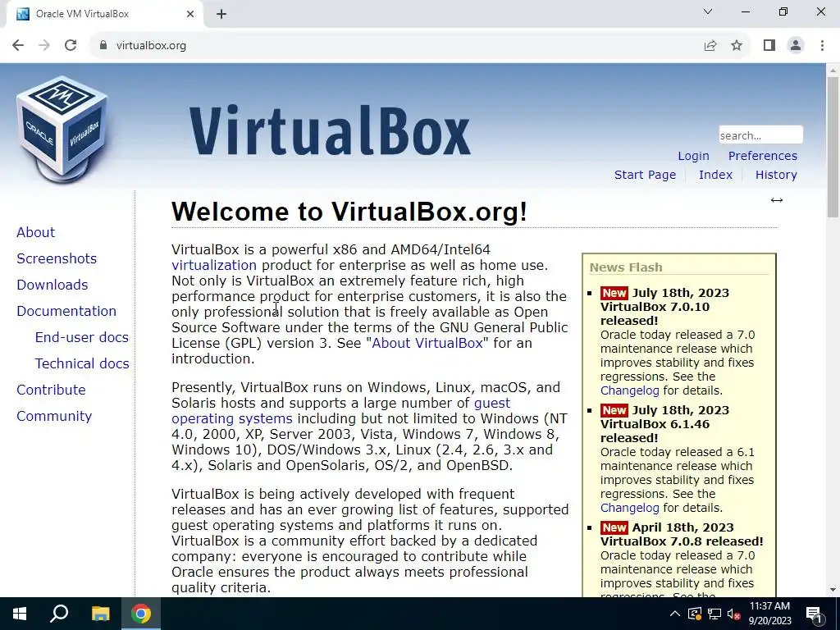Open the Login link
This screenshot has height=630, width=840.
pyautogui.click(x=693, y=156)
